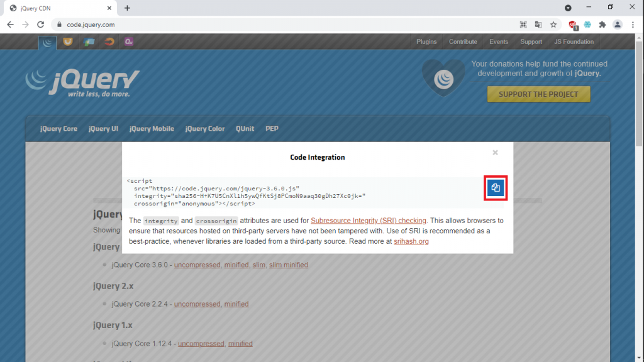644x362 pixels.
Task: Select the jQuery Color swirl icon
Action: (x=108, y=41)
